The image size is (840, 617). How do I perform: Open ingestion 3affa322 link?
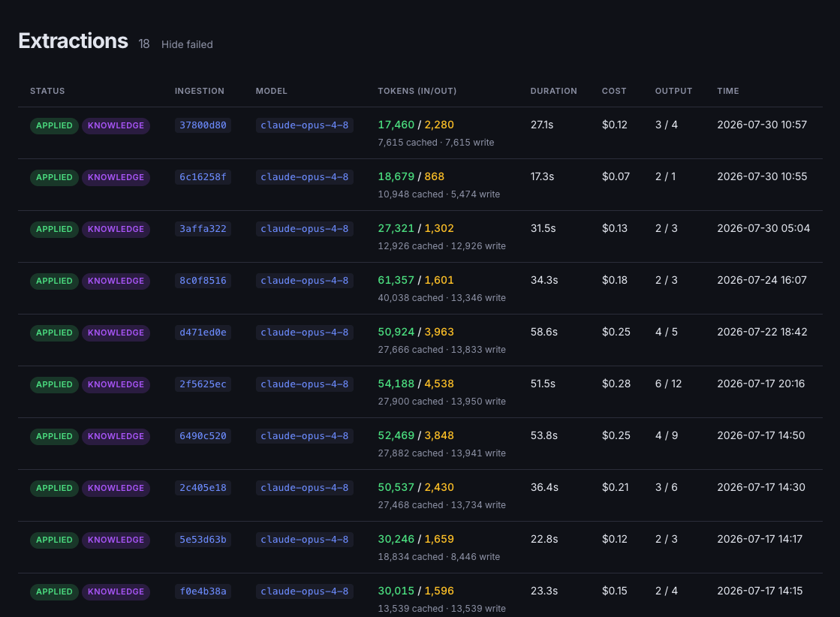[203, 229]
